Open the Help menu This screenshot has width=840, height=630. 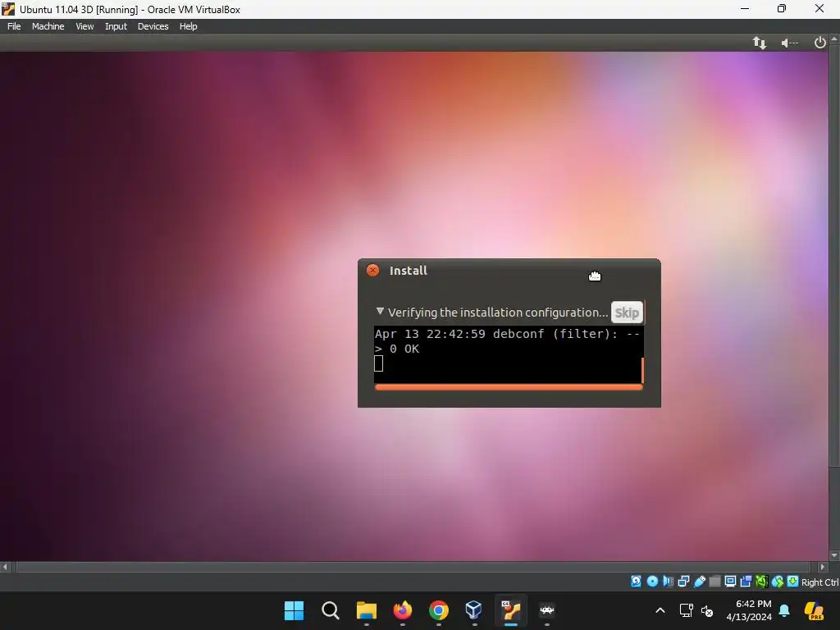pyautogui.click(x=188, y=26)
